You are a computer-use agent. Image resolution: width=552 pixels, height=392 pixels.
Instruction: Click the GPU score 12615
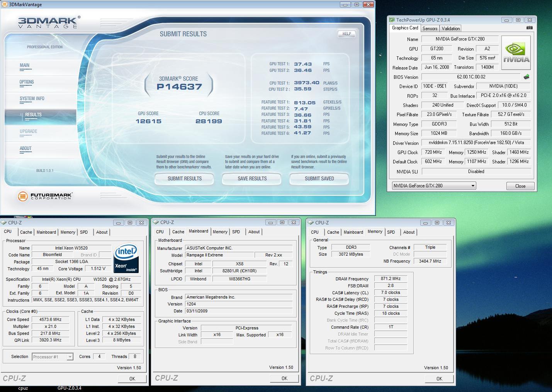(x=148, y=121)
